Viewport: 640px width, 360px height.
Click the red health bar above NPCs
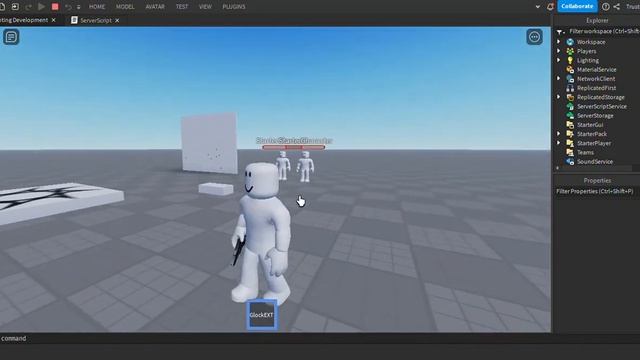tap(293, 147)
